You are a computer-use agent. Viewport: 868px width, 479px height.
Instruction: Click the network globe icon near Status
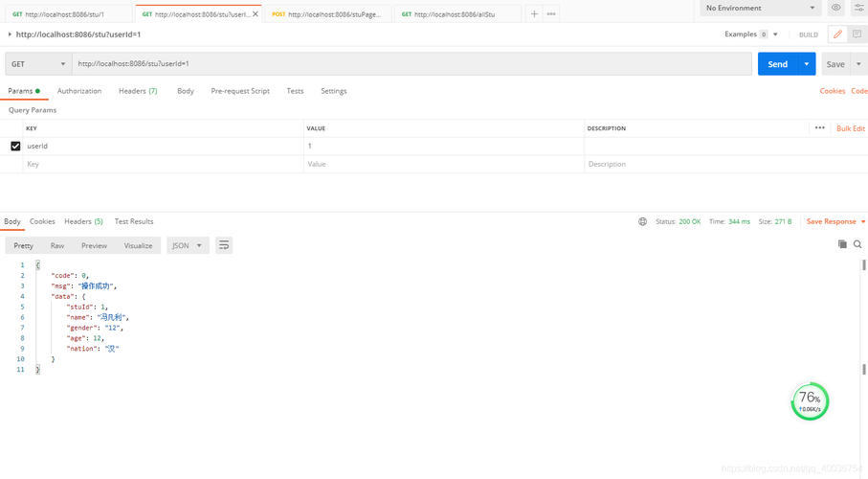(642, 221)
